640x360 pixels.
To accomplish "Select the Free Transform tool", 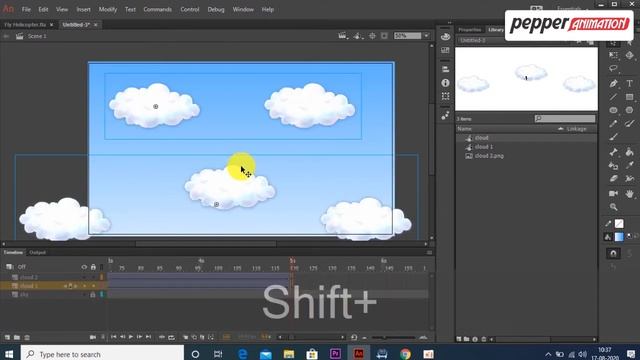I will [613, 56].
